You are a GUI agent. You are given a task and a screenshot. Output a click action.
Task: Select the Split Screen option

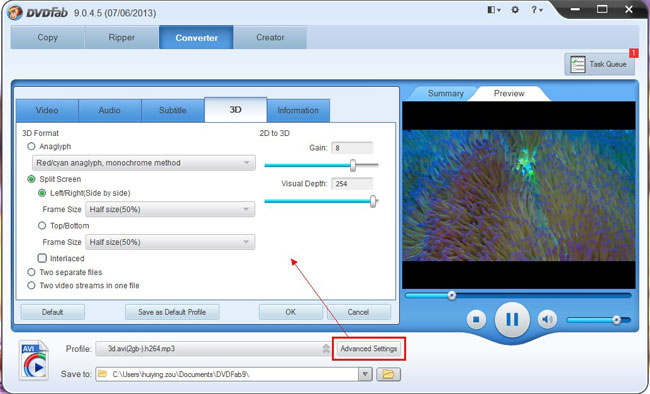click(x=31, y=179)
